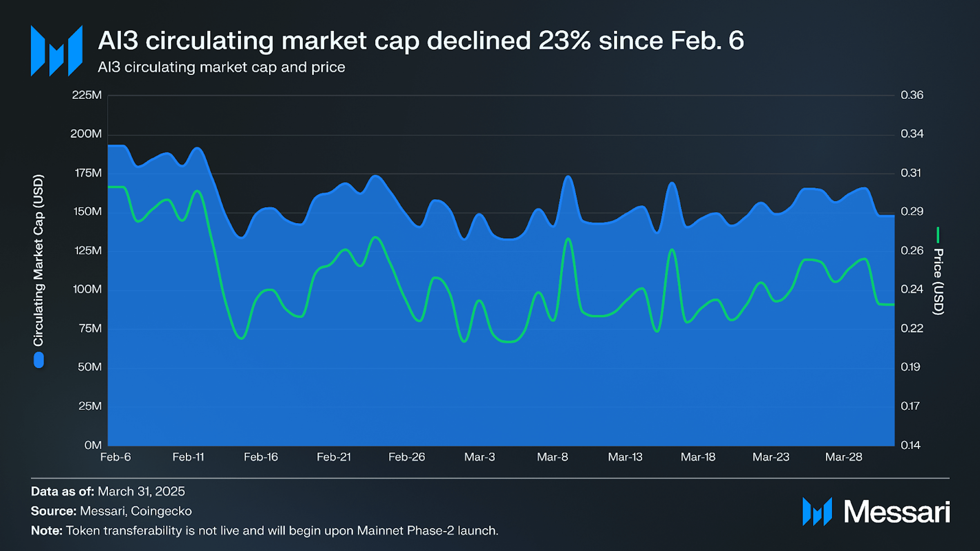This screenshot has width=980, height=551.
Task: Click the 0.36 right axis label
Action: point(912,95)
